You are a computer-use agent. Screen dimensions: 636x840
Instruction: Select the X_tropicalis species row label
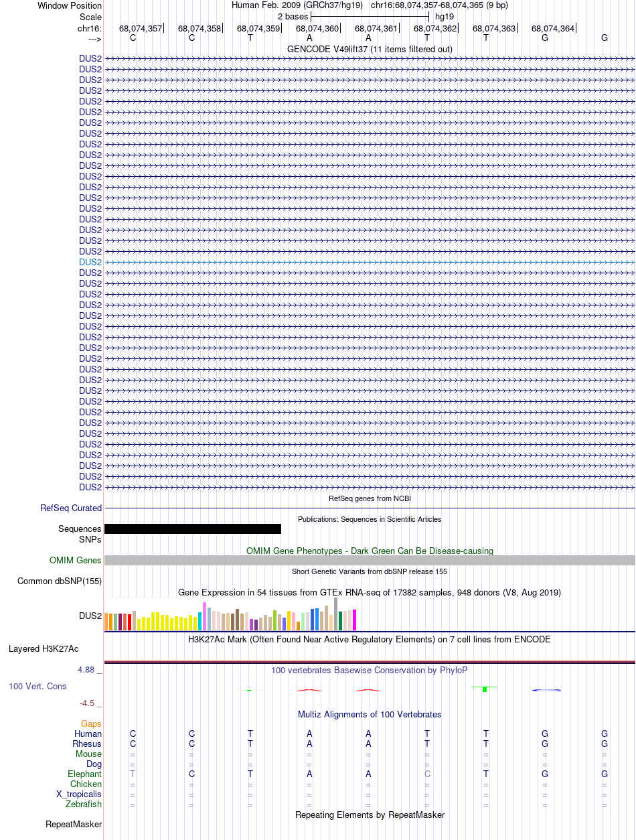click(79, 794)
